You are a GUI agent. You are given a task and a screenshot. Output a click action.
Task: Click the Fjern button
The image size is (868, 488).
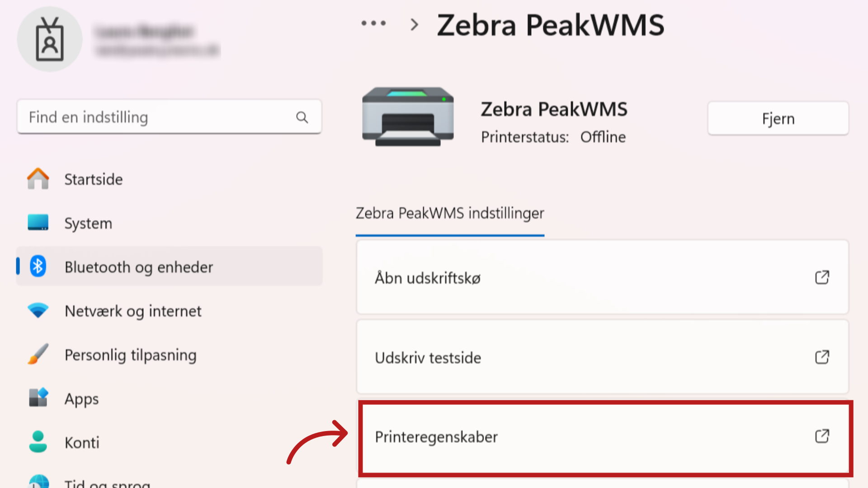(x=778, y=118)
